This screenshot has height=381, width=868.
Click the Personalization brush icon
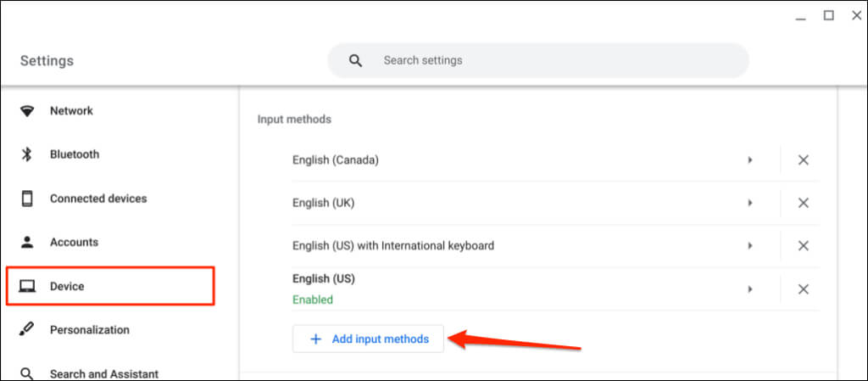[x=27, y=330]
